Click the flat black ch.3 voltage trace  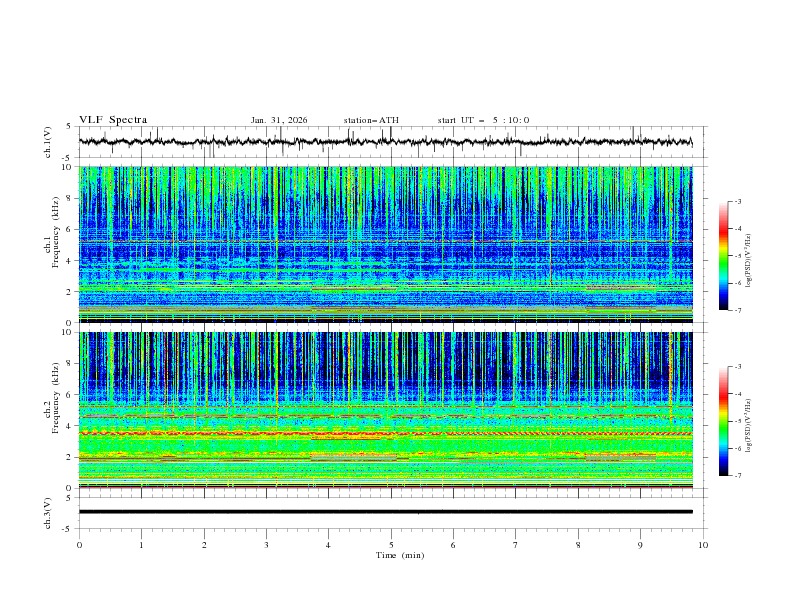point(385,512)
